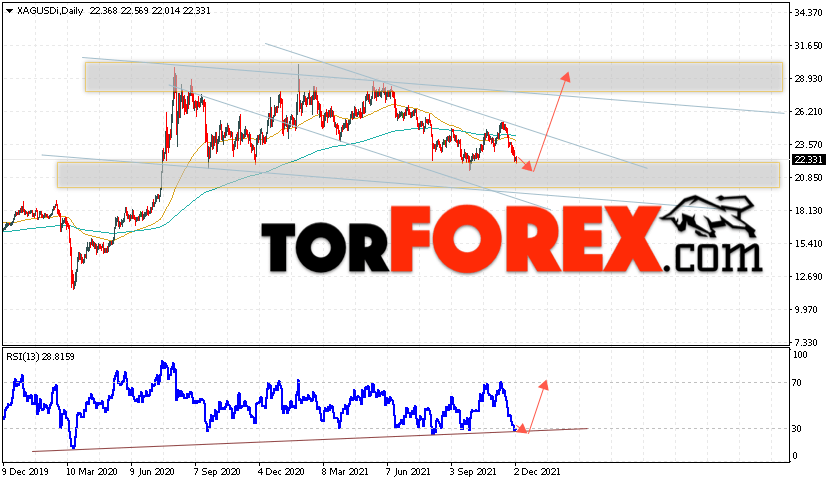Image resolution: width=830 pixels, height=483 pixels.
Task: Select the XAGUSDi,Daily symbol title
Action: coord(50,11)
